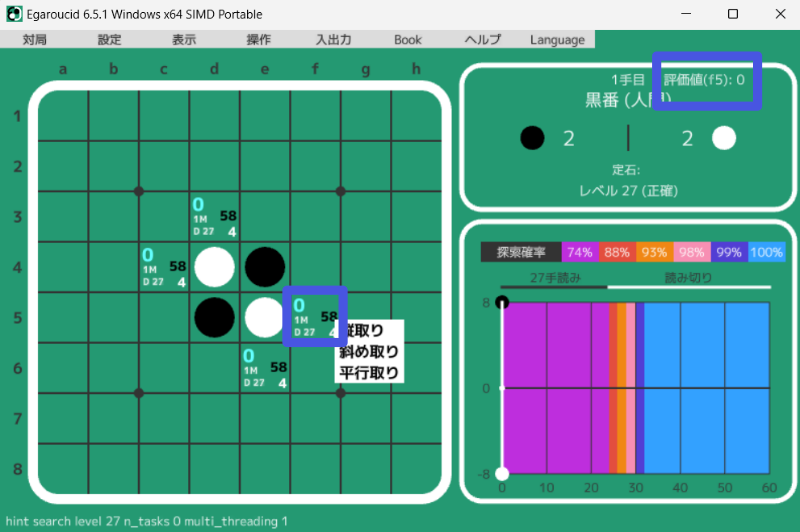Open the 操作 menu
The width and height of the screenshot is (800, 532).
coord(258,40)
